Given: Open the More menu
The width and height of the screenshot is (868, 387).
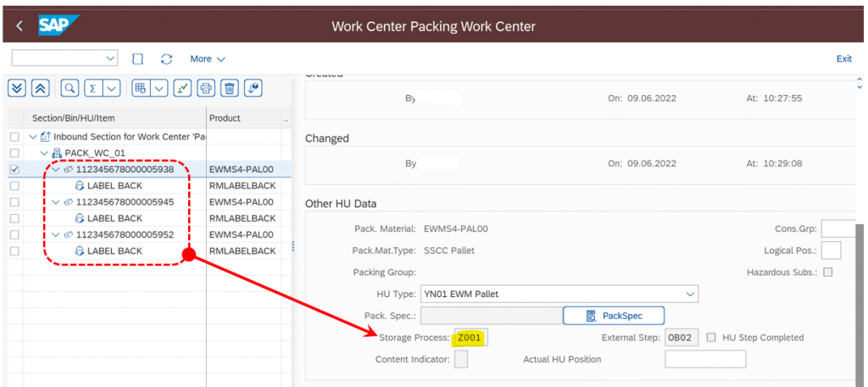Looking at the screenshot, I should [208, 59].
